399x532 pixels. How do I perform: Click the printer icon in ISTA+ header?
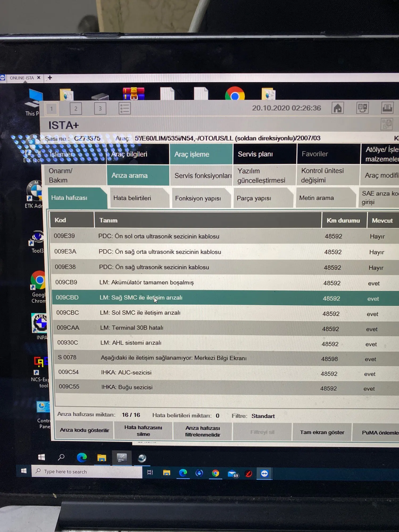387,108
